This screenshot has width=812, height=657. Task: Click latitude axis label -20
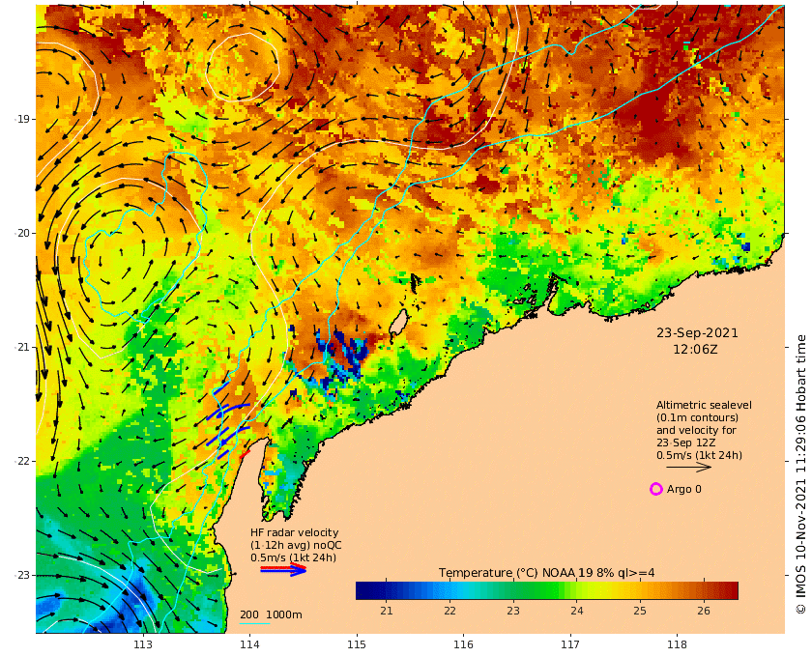(21, 233)
